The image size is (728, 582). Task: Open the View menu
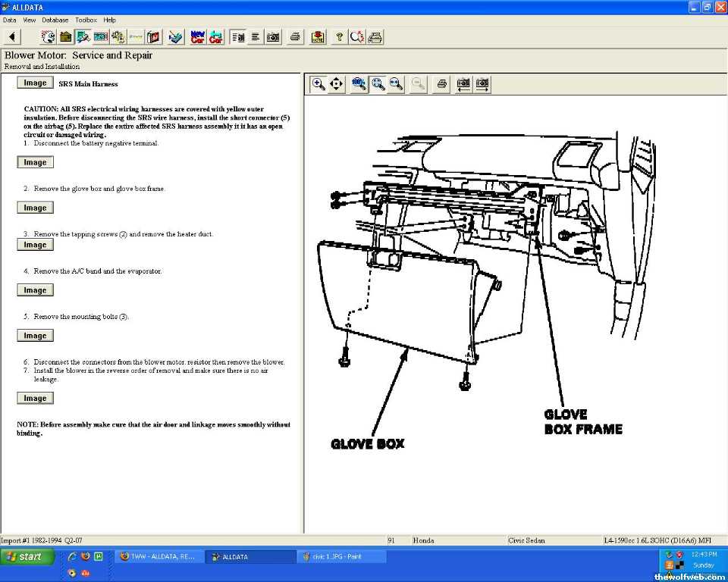click(29, 20)
